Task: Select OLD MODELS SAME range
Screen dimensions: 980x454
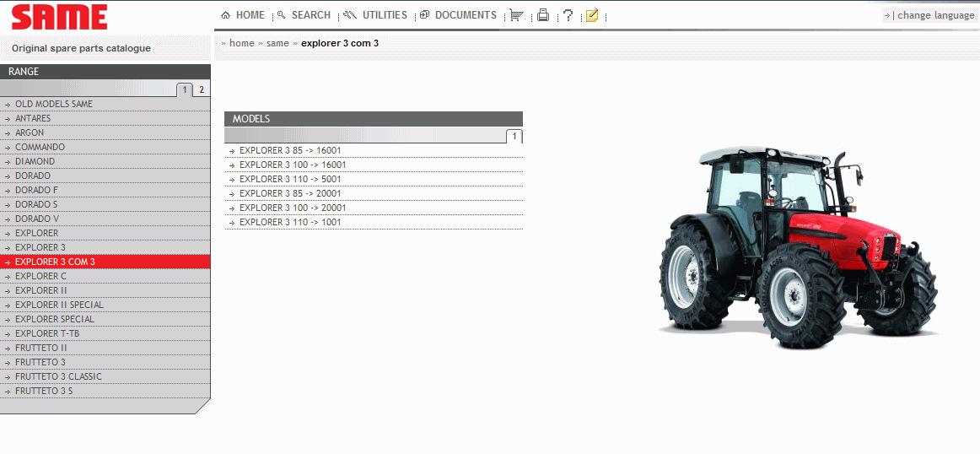Action: [105, 104]
